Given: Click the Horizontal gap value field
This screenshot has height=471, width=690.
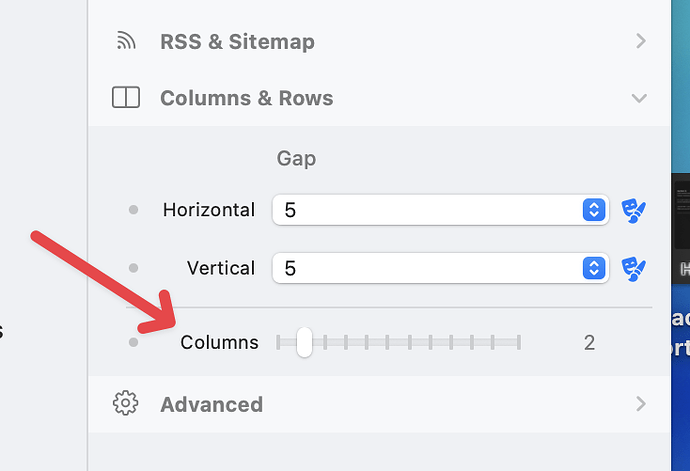Looking at the screenshot, I should pyautogui.click(x=425, y=210).
